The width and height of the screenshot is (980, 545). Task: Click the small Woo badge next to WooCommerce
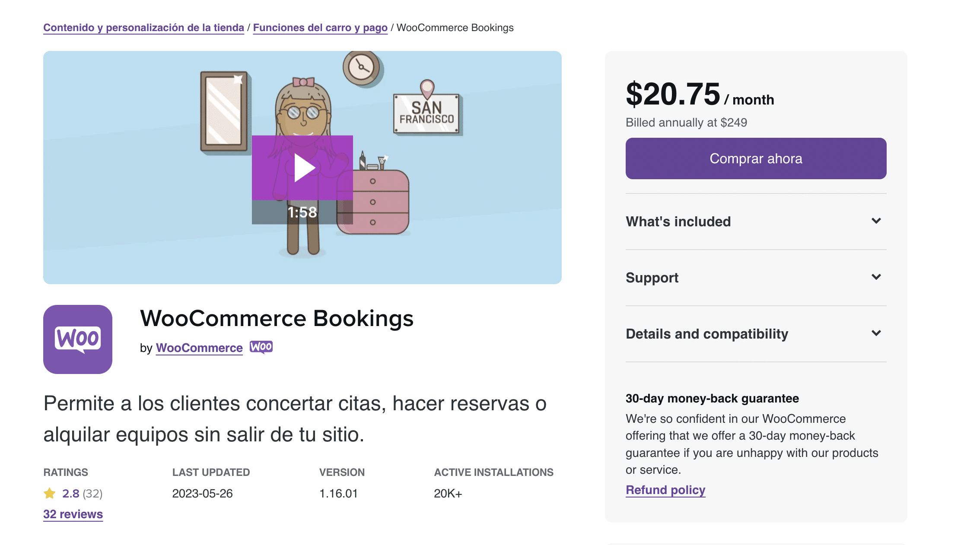261,347
